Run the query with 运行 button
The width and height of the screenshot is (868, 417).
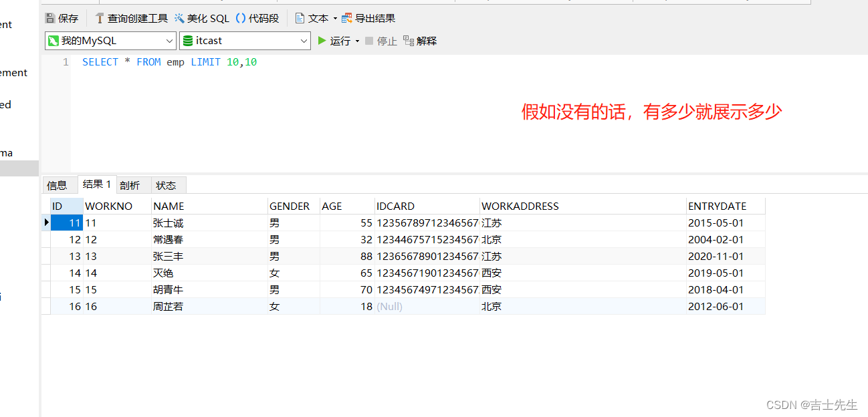click(334, 41)
